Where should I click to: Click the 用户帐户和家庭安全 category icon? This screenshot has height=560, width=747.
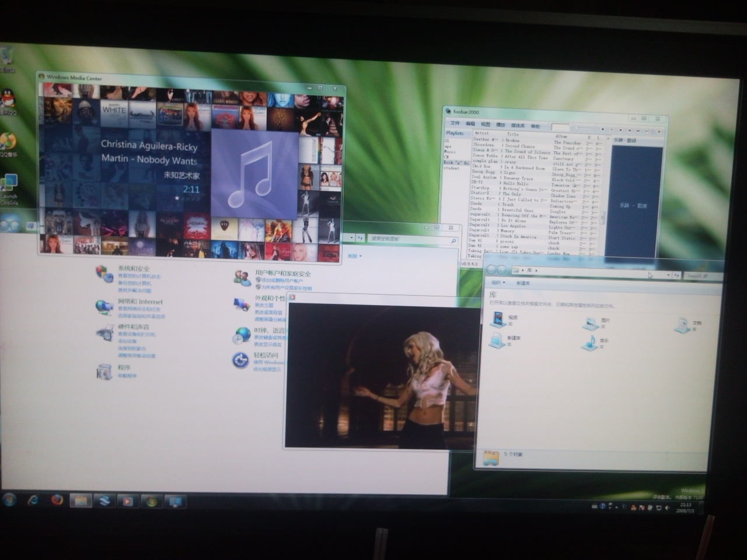242,278
